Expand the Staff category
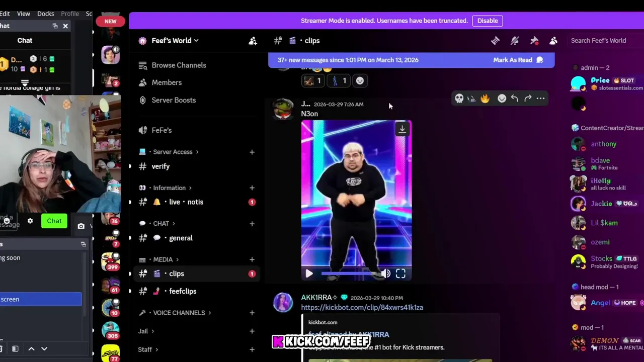The image size is (644, 362). pyautogui.click(x=148, y=349)
